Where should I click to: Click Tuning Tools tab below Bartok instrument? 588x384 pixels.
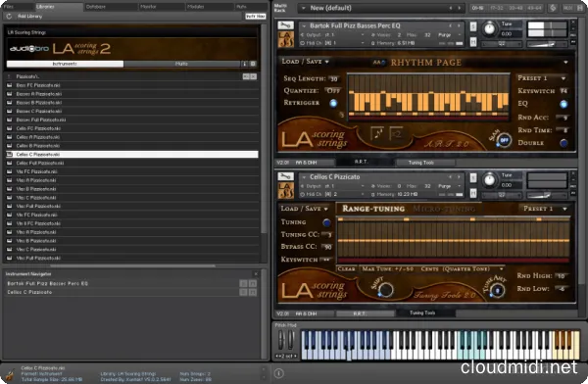(x=425, y=163)
